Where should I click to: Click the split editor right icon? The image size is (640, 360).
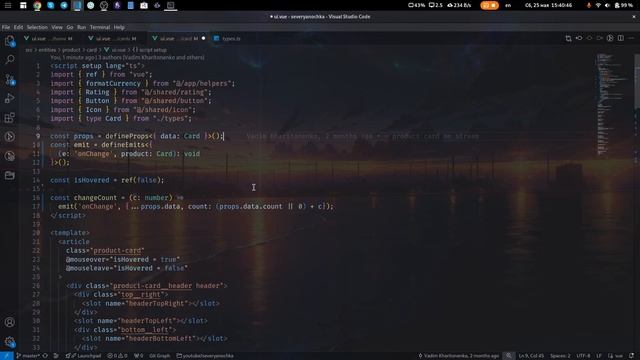pos(620,38)
